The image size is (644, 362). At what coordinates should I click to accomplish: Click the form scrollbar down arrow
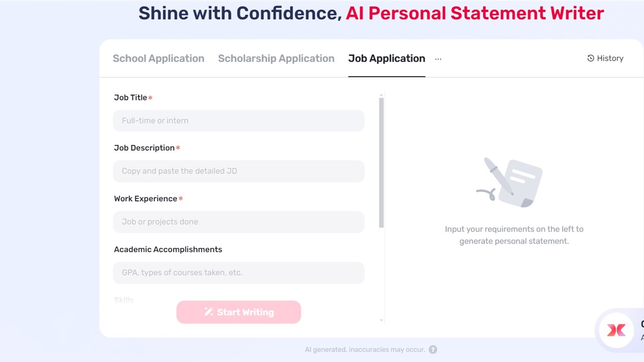click(x=381, y=320)
